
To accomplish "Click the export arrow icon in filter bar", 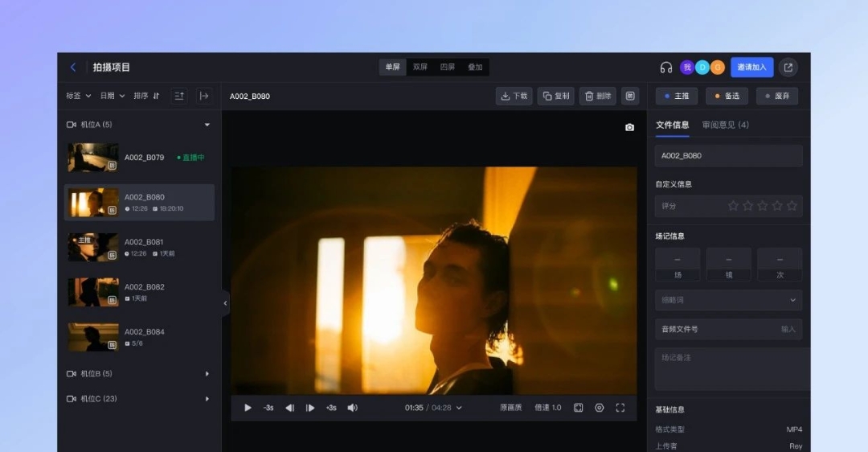I will pos(204,96).
